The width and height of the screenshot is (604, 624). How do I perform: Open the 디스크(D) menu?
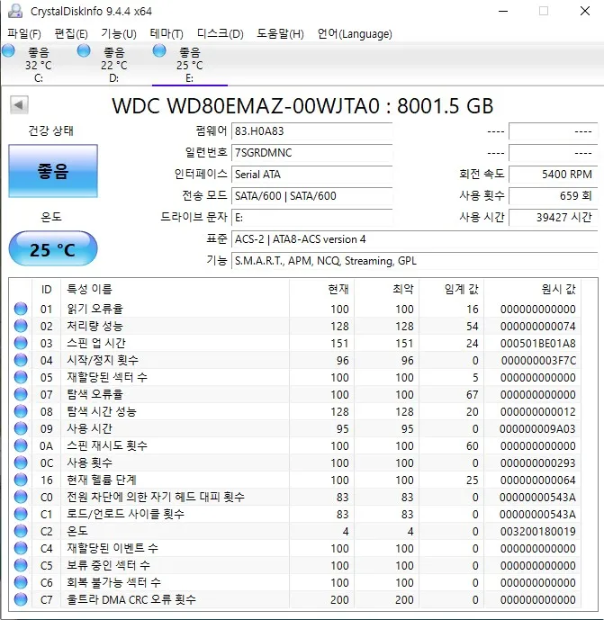220,34
